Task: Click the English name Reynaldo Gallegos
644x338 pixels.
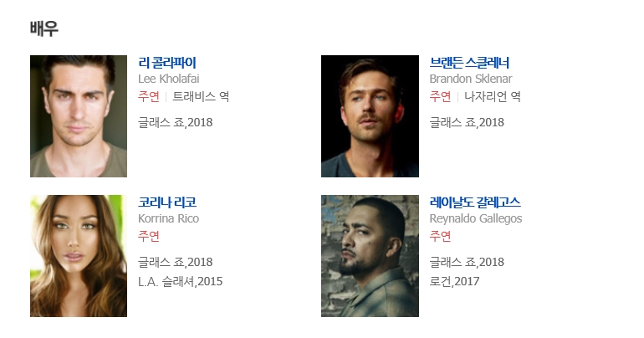Action: (476, 218)
